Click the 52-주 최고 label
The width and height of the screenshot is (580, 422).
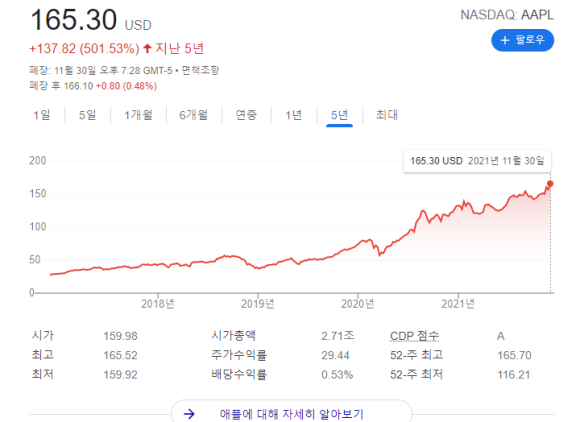[x=417, y=355]
